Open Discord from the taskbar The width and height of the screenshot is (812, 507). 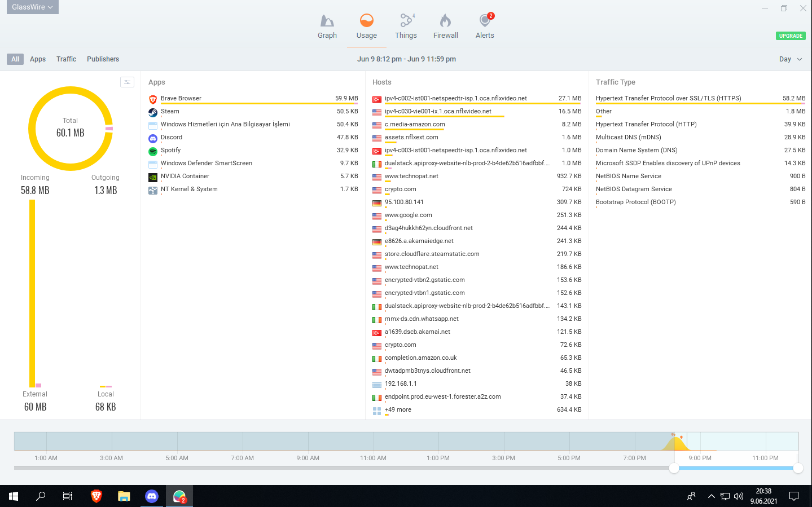[151, 496]
